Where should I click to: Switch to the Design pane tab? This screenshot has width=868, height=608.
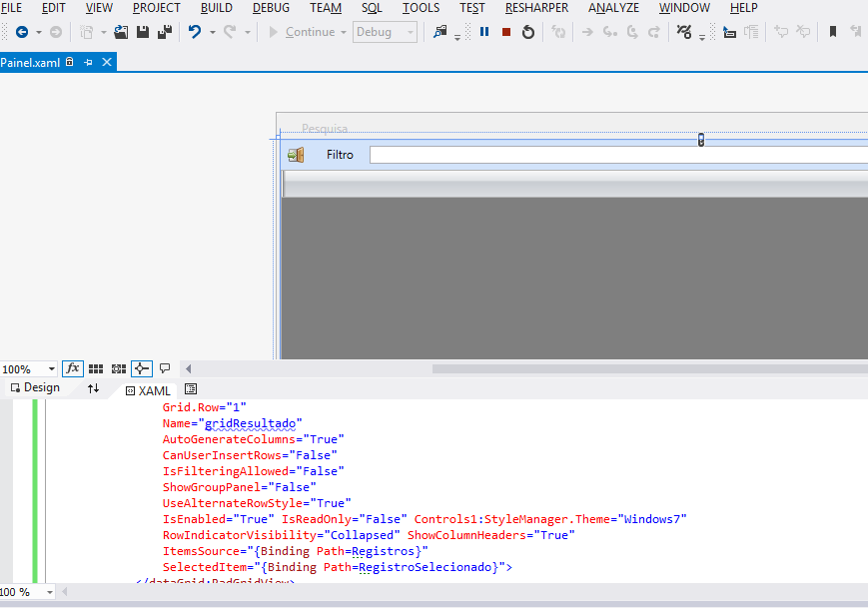[x=35, y=387]
